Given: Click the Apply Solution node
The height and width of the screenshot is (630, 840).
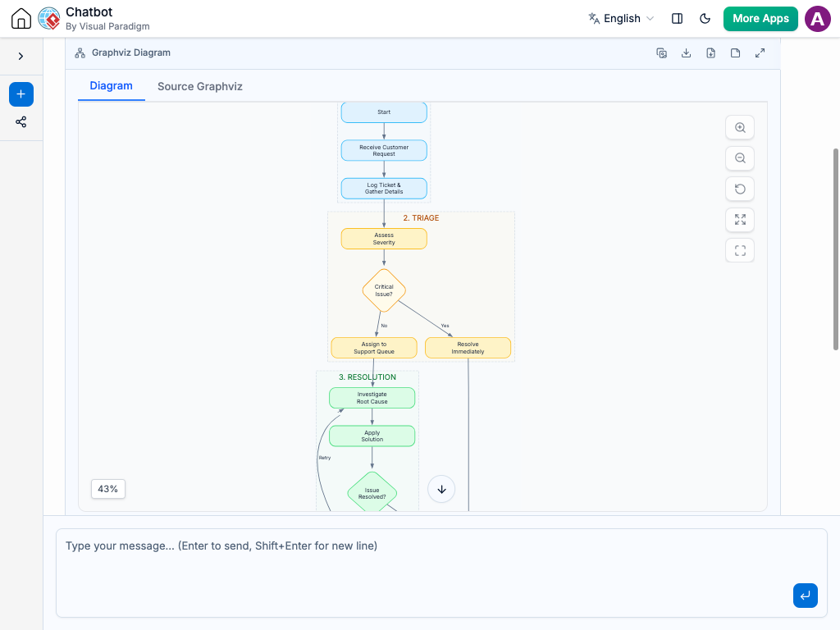Looking at the screenshot, I should tap(372, 436).
